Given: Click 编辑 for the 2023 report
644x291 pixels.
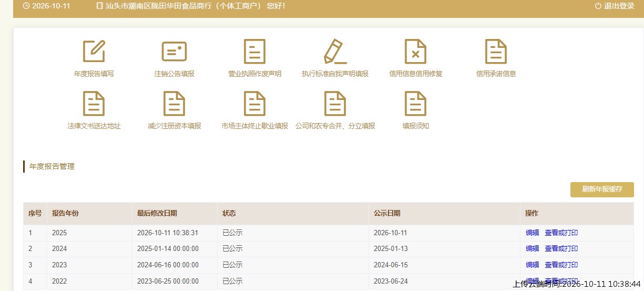Looking at the screenshot, I should 533,265.
